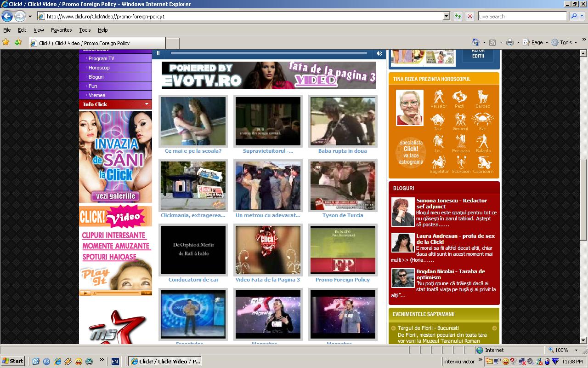
Task: Click the magnifier Search button
Action: tap(573, 16)
